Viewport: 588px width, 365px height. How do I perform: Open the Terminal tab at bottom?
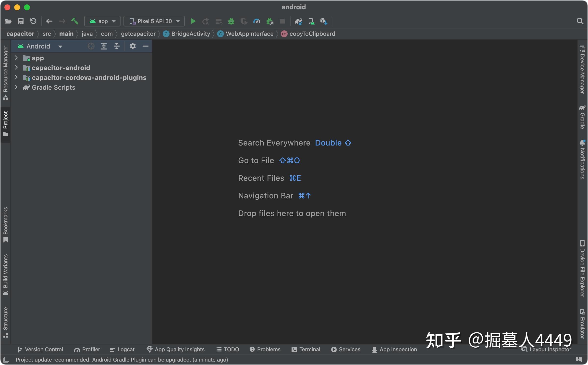click(306, 349)
